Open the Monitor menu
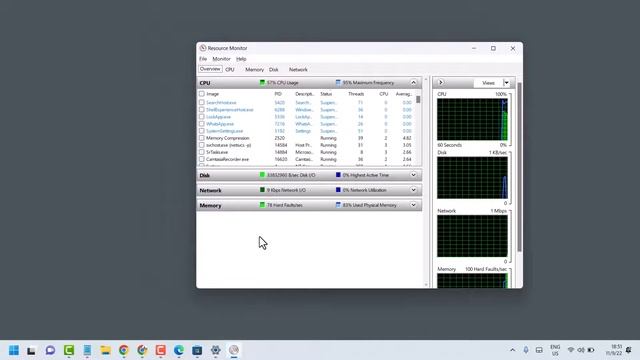The image size is (640, 360). pyautogui.click(x=221, y=59)
